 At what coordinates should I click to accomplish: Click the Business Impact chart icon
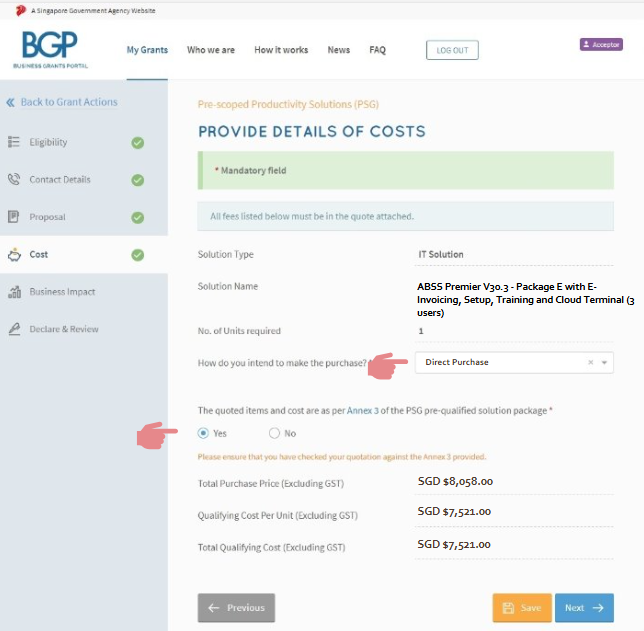click(14, 292)
